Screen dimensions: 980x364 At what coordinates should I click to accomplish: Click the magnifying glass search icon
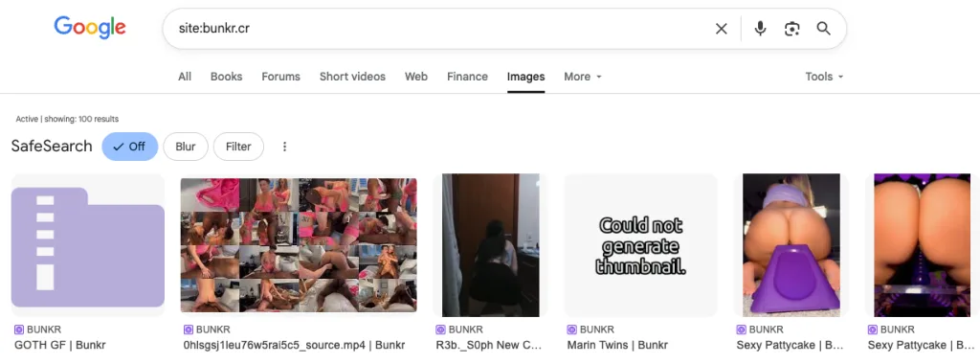click(x=824, y=28)
